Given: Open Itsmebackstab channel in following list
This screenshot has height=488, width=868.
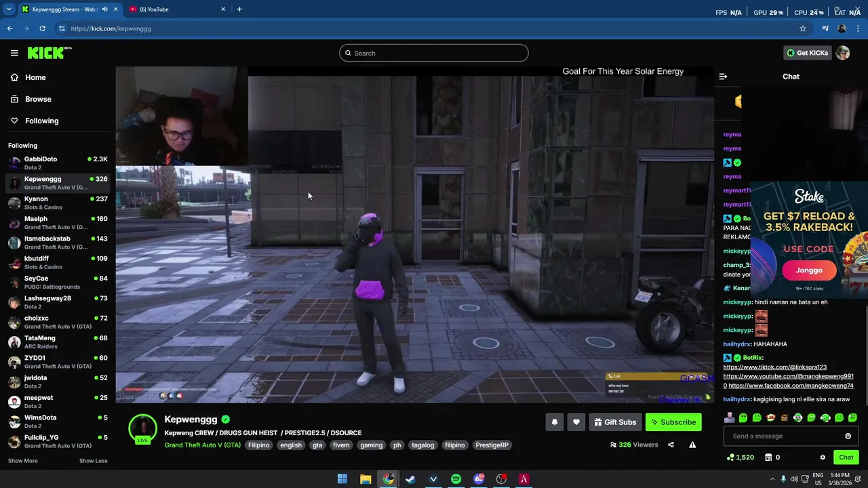Looking at the screenshot, I should (58, 242).
